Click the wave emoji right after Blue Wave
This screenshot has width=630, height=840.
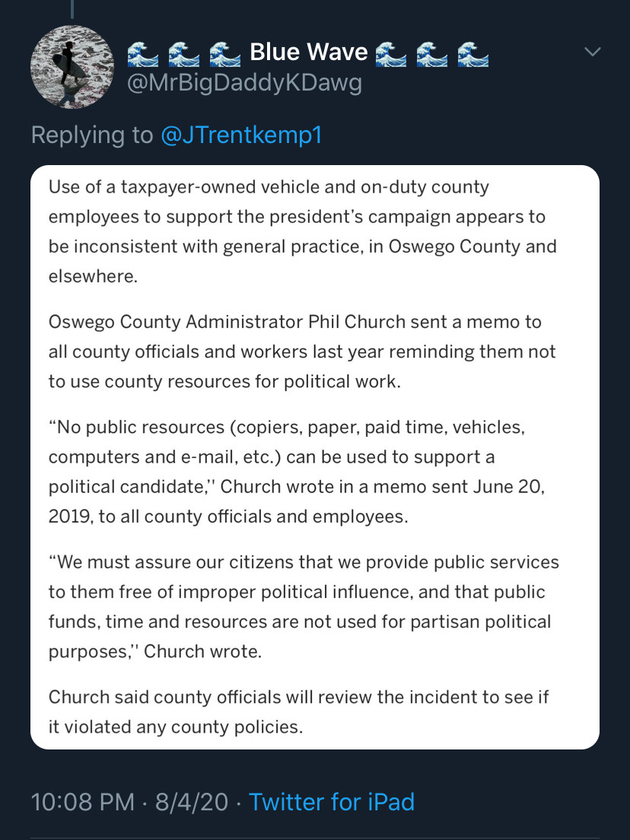point(390,54)
